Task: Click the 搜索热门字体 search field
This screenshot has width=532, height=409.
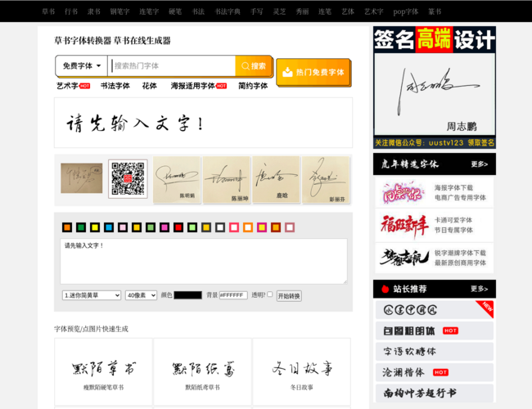Action: pyautogui.click(x=173, y=65)
